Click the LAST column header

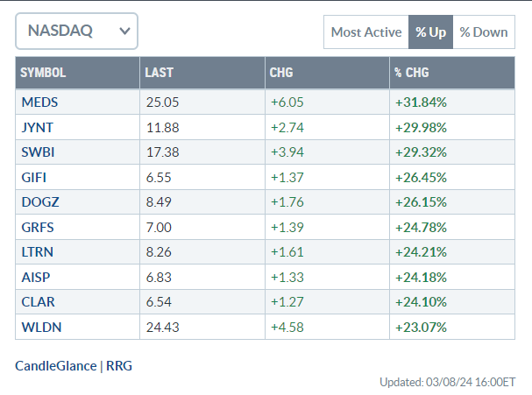158,73
